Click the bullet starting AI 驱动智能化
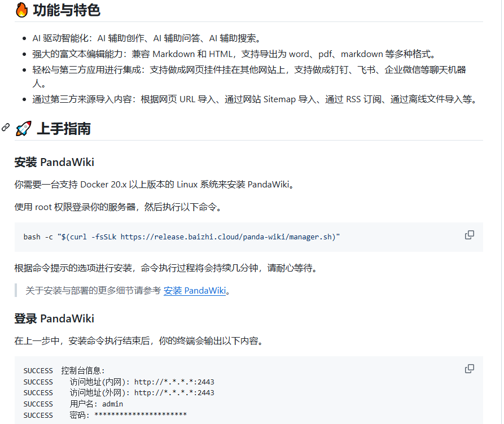 147,38
